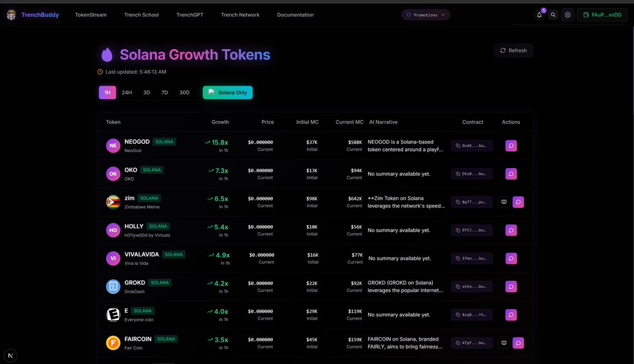Viewport: 634px width, 364px height.
Task: Click the NEOGOD AI narrative text
Action: pos(406,145)
